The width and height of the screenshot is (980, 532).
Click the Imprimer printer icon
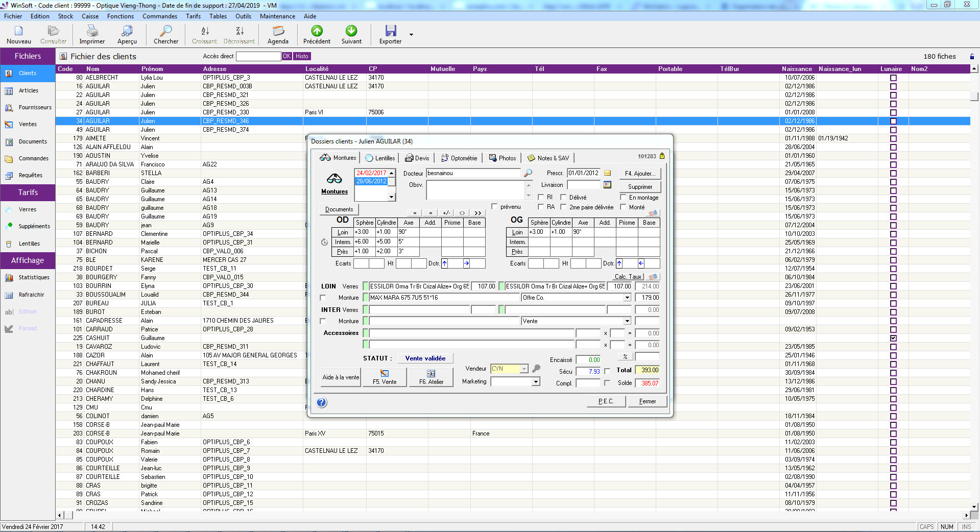(x=92, y=31)
